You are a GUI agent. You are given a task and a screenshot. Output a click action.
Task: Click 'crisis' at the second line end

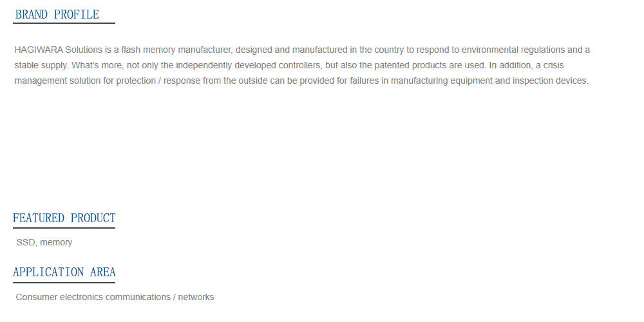pyautogui.click(x=553, y=65)
